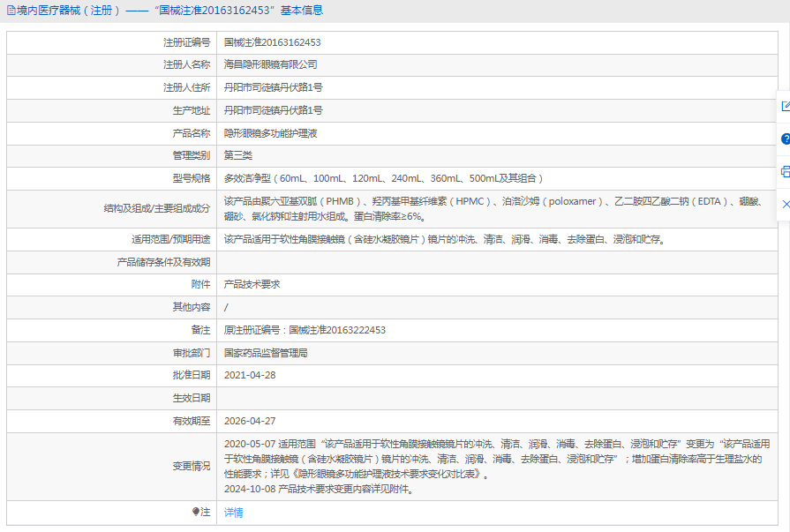
Task: Click the 结构及组成/主要组成成分 label
Action: (157, 208)
